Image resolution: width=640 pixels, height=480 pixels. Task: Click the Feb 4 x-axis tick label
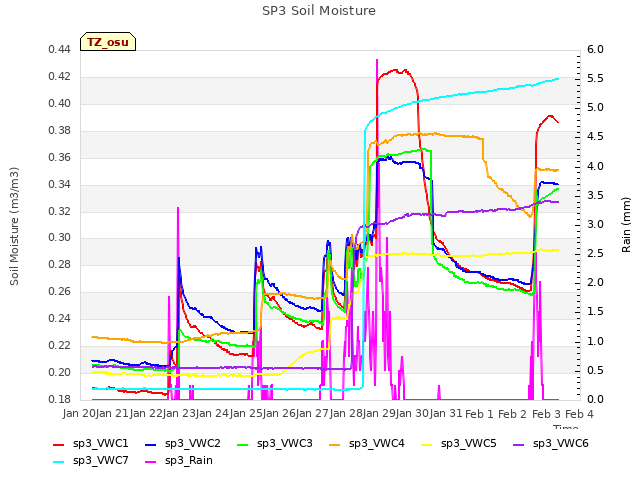[x=580, y=414]
